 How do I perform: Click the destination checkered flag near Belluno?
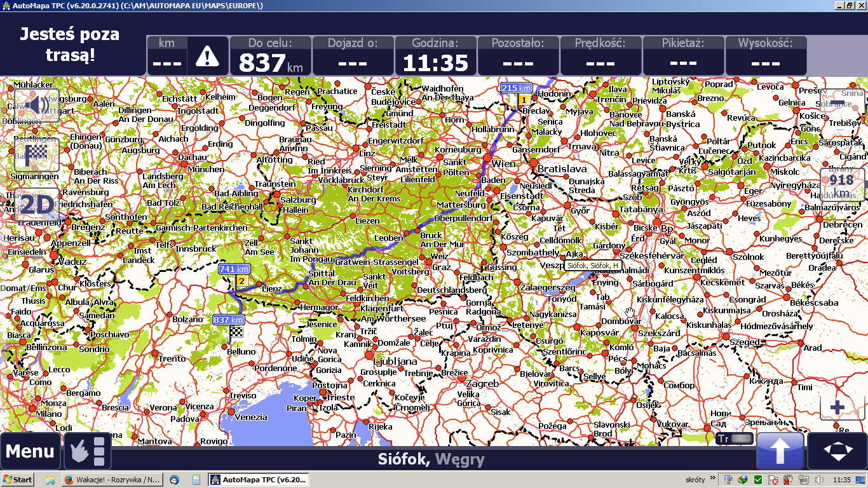click(236, 332)
